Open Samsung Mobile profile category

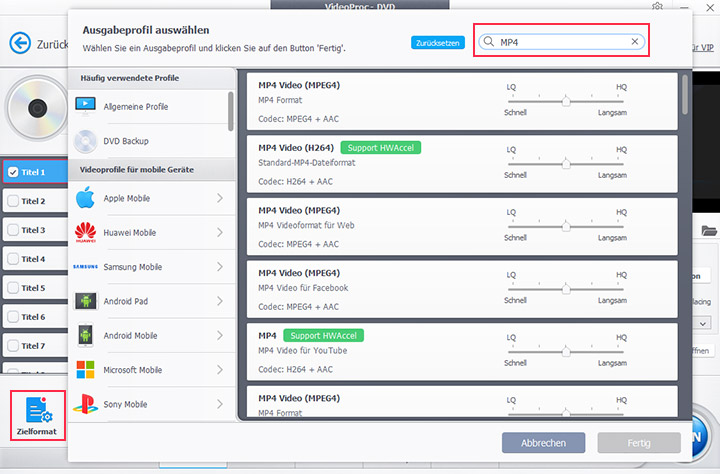pyautogui.click(x=151, y=267)
